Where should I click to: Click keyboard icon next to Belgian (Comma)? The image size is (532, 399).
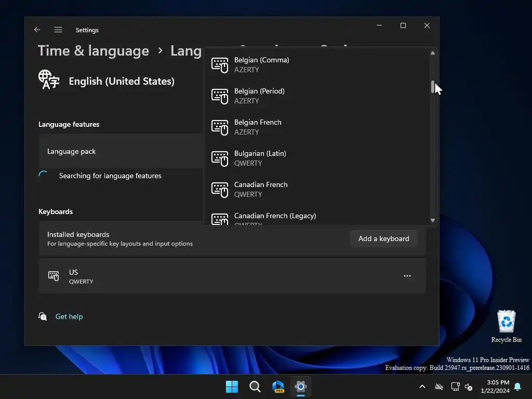(x=220, y=65)
